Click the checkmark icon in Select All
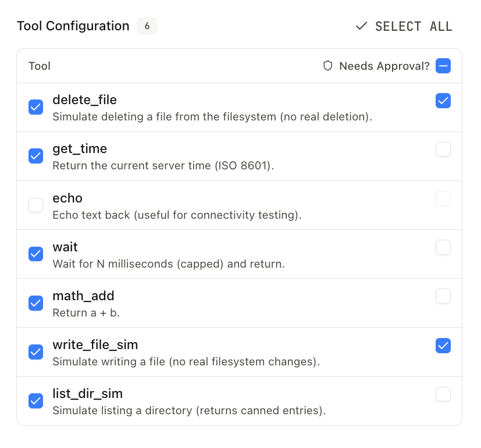 362,26
